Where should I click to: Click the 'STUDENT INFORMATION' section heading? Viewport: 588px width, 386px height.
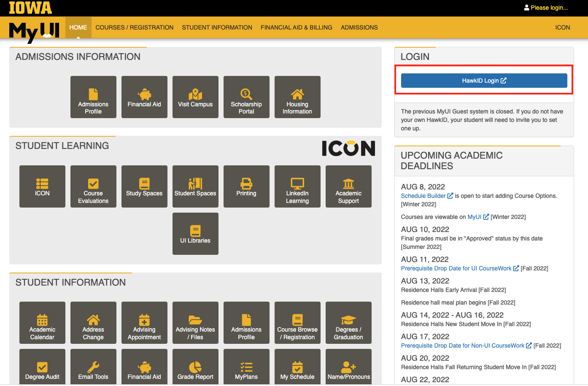pyautogui.click(x=70, y=283)
